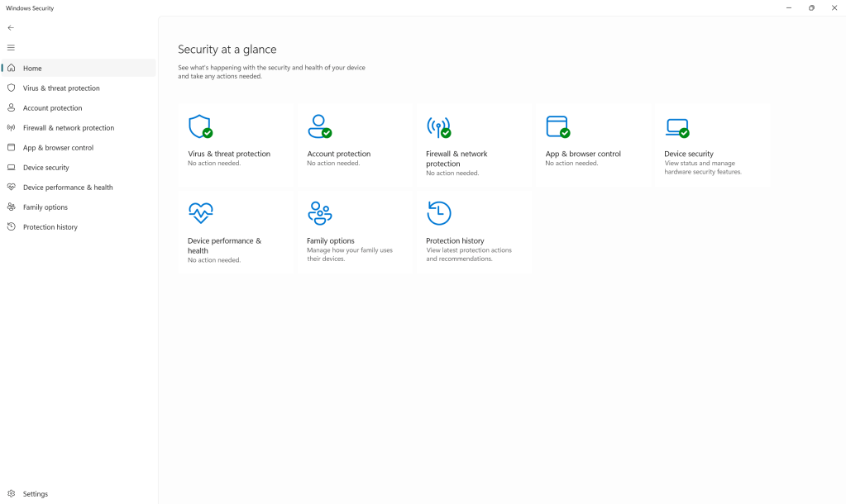The width and height of the screenshot is (846, 504).
Task: Open the Settings gear at bottom left
Action: [x=12, y=493]
